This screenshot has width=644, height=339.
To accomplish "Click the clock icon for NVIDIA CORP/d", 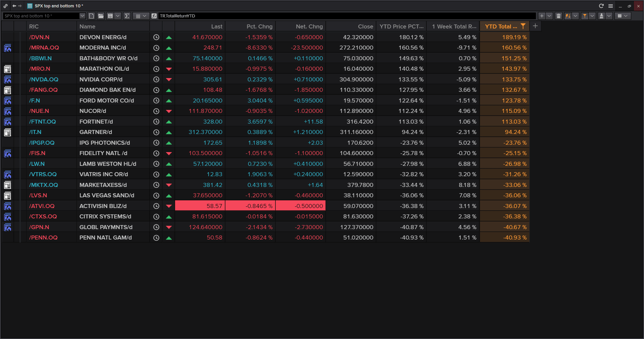I will 156,79.
